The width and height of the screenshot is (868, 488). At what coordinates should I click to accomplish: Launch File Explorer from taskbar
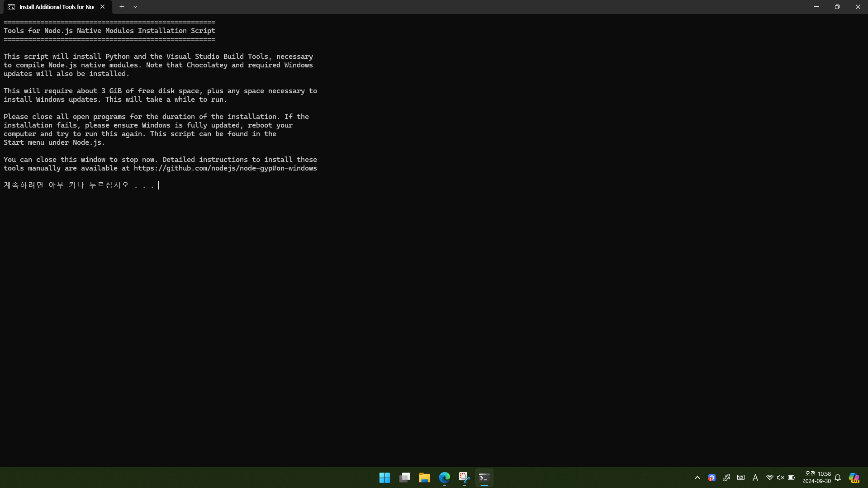[x=424, y=478]
